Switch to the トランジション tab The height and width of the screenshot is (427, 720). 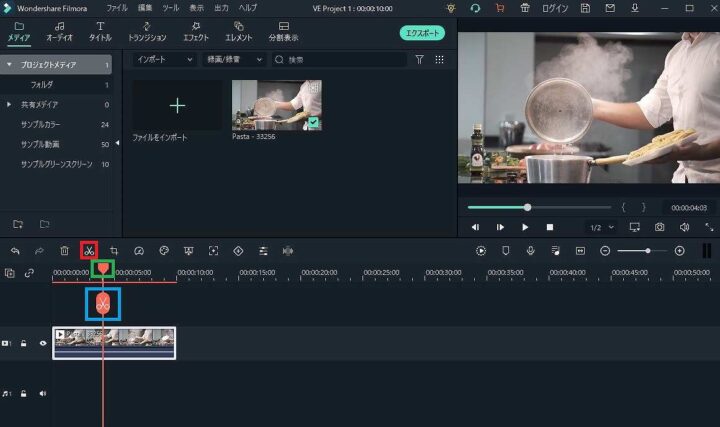pos(147,32)
